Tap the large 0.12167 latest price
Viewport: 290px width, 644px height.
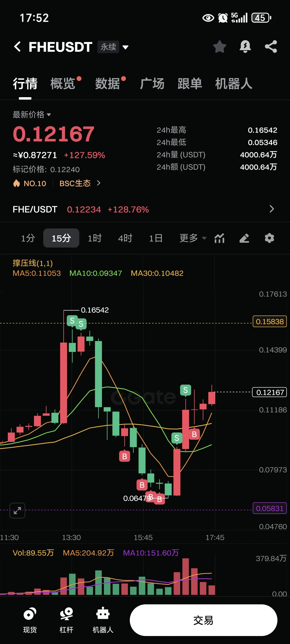[x=53, y=134]
